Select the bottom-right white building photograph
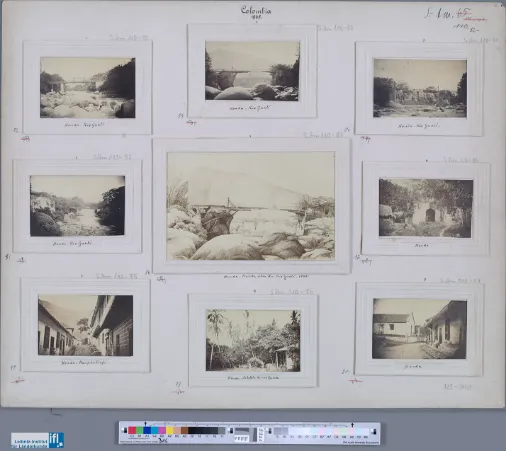Screen dimensions: 506x451 coord(419,329)
